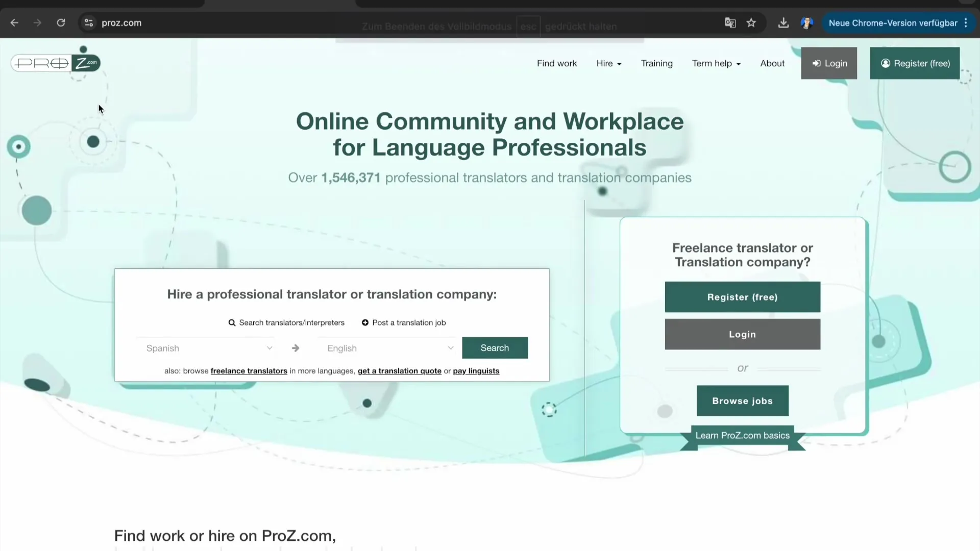This screenshot has height=551, width=980.
Task: Click the ProZ.com logo
Action: (55, 63)
